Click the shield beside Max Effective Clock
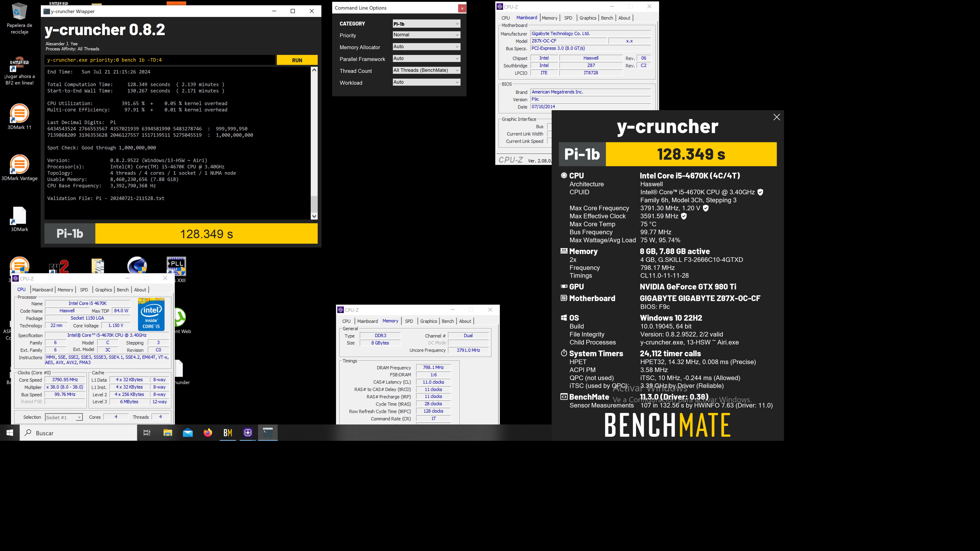This screenshot has width=980, height=551. [684, 216]
